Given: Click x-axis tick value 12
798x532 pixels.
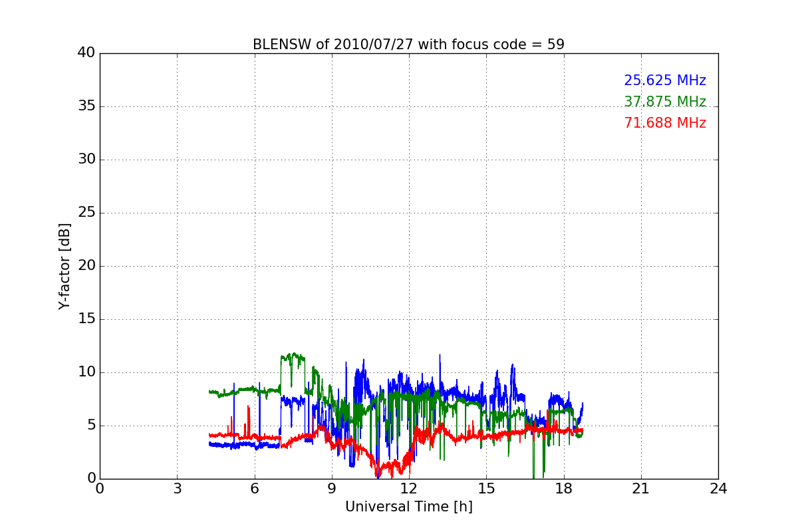Looking at the screenshot, I should tap(409, 489).
